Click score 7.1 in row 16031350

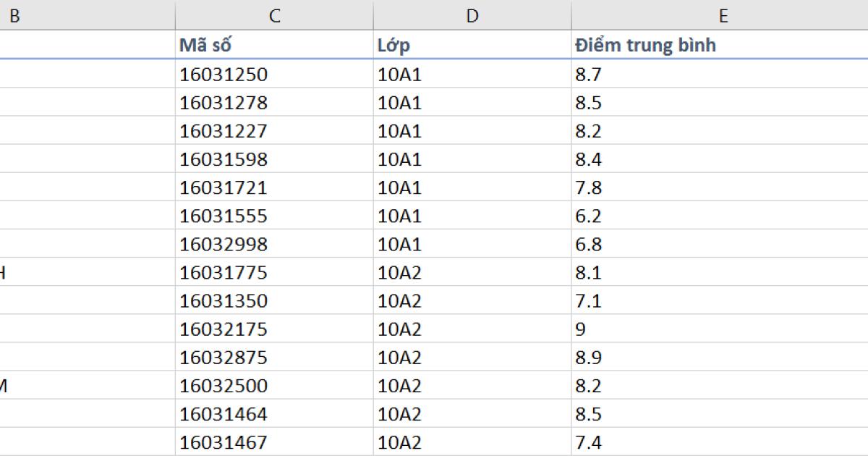click(x=720, y=300)
